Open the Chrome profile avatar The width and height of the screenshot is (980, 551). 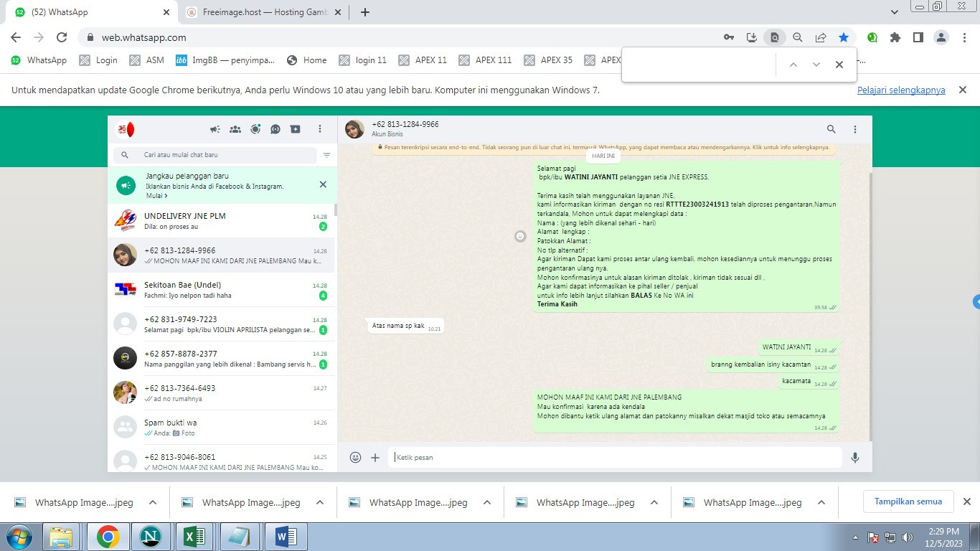coord(941,37)
